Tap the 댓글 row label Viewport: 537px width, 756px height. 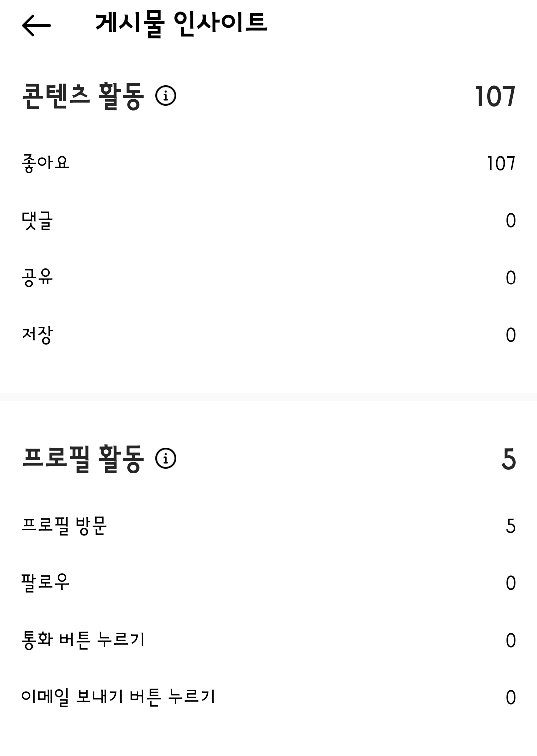point(37,220)
